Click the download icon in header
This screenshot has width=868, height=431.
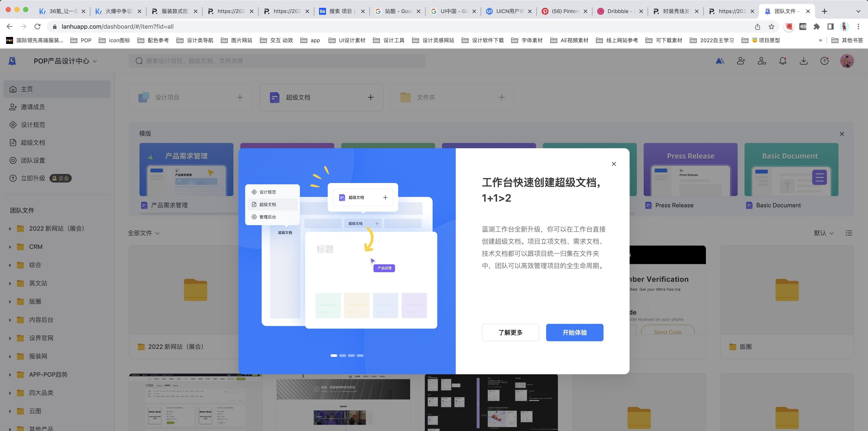pyautogui.click(x=803, y=61)
